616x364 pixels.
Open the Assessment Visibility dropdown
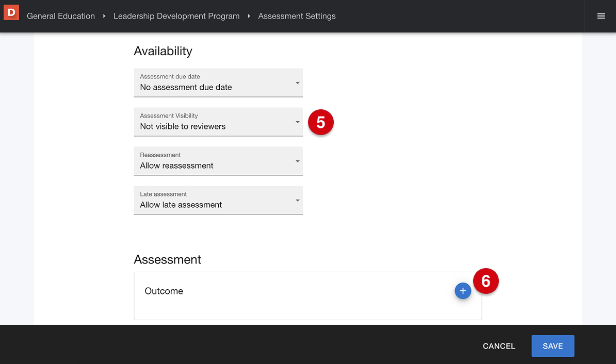click(x=218, y=122)
